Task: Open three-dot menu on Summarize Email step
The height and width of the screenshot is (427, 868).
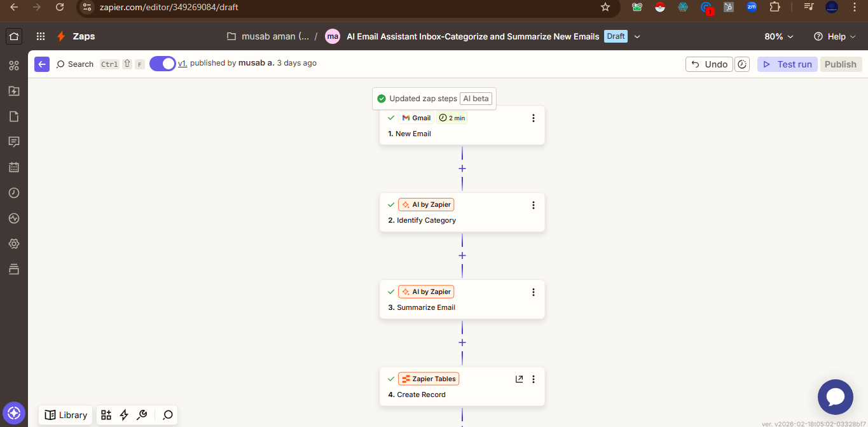Action: click(534, 292)
